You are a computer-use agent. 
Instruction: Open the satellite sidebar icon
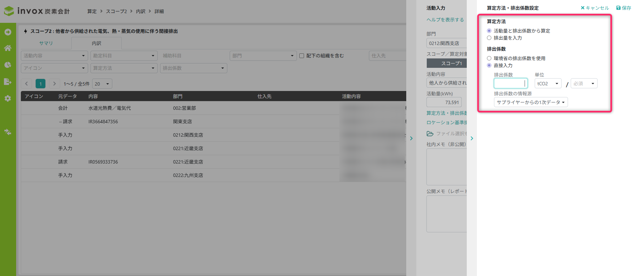point(8,132)
